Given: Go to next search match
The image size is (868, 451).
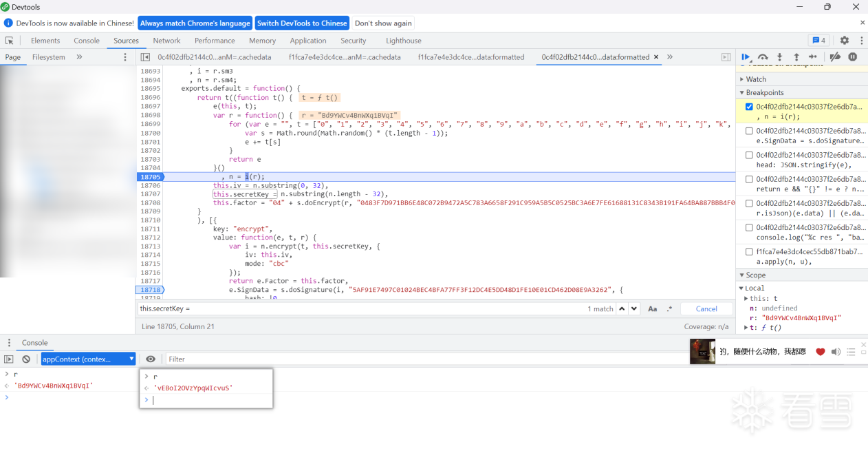Looking at the screenshot, I should pyautogui.click(x=634, y=309).
